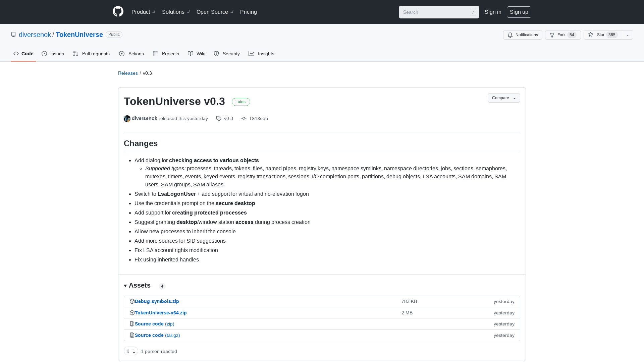Click the commit icon beside f813eab
The image size is (644, 362).
point(244,119)
